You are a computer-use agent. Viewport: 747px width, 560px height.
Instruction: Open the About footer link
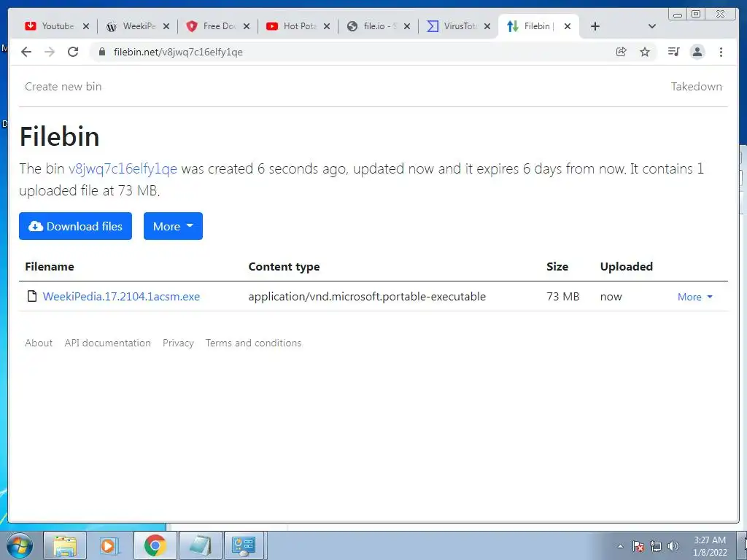pos(39,343)
